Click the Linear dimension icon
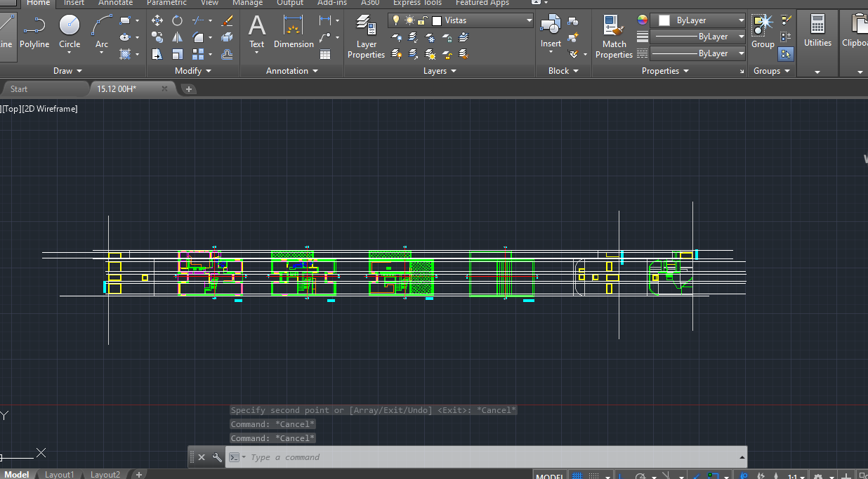The width and height of the screenshot is (868, 479). (324, 21)
